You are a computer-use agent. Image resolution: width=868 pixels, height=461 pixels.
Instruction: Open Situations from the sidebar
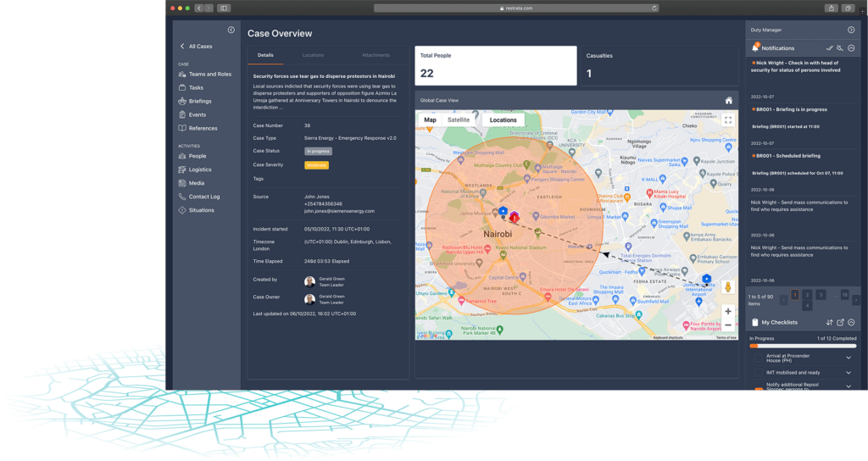201,210
